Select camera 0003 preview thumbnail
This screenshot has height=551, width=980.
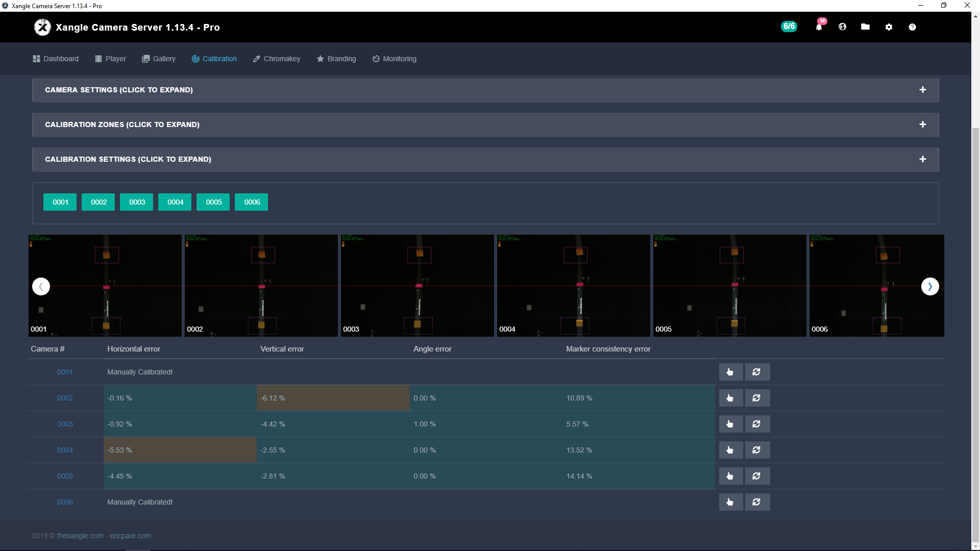(x=418, y=286)
